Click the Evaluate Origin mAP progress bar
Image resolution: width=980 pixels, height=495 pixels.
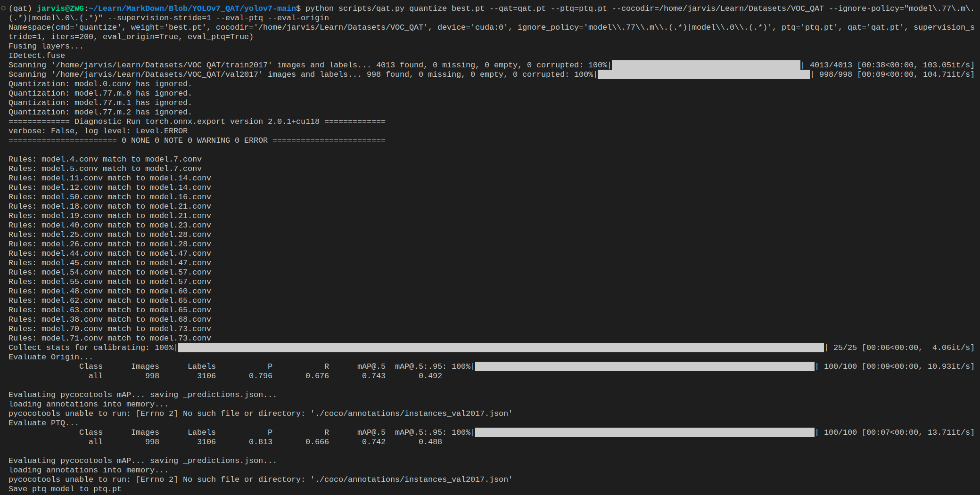(644, 366)
